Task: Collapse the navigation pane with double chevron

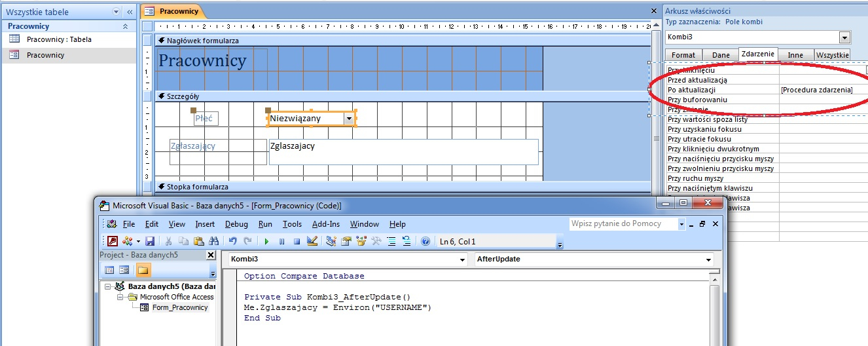Action: pos(130,12)
